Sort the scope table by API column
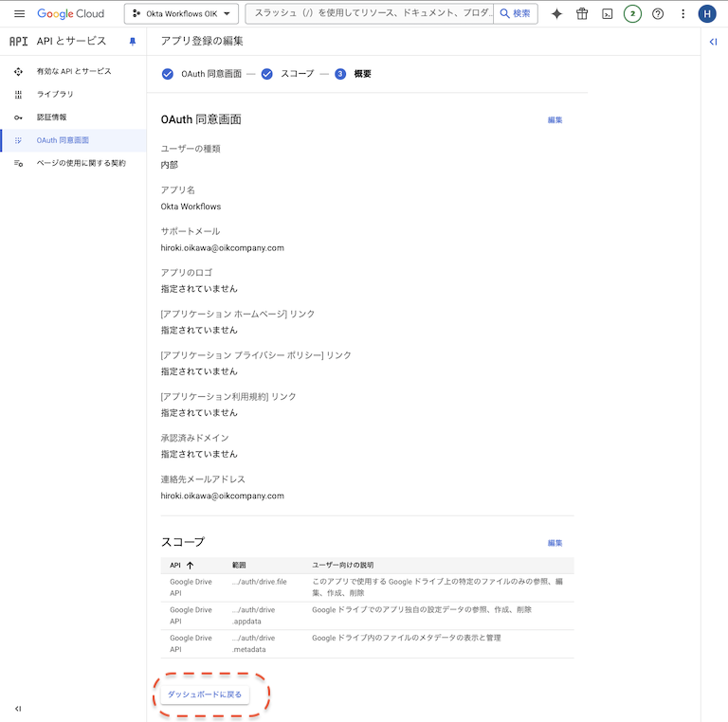 (182, 566)
